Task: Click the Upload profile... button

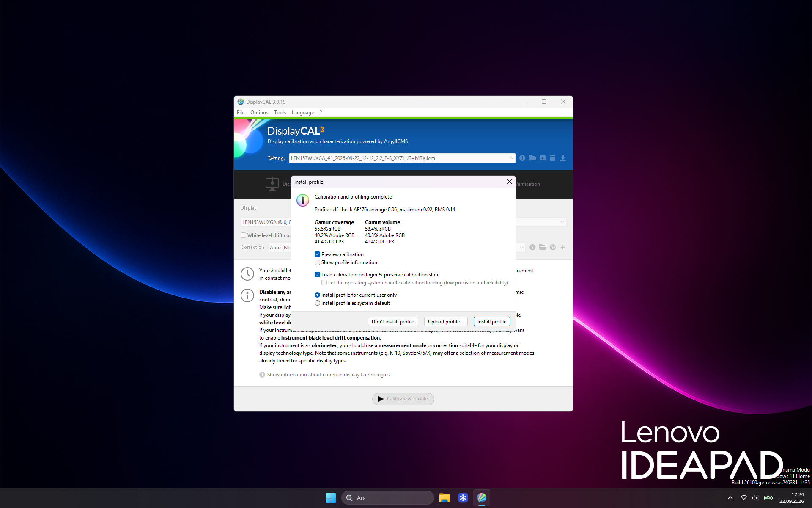Action: 446,322
